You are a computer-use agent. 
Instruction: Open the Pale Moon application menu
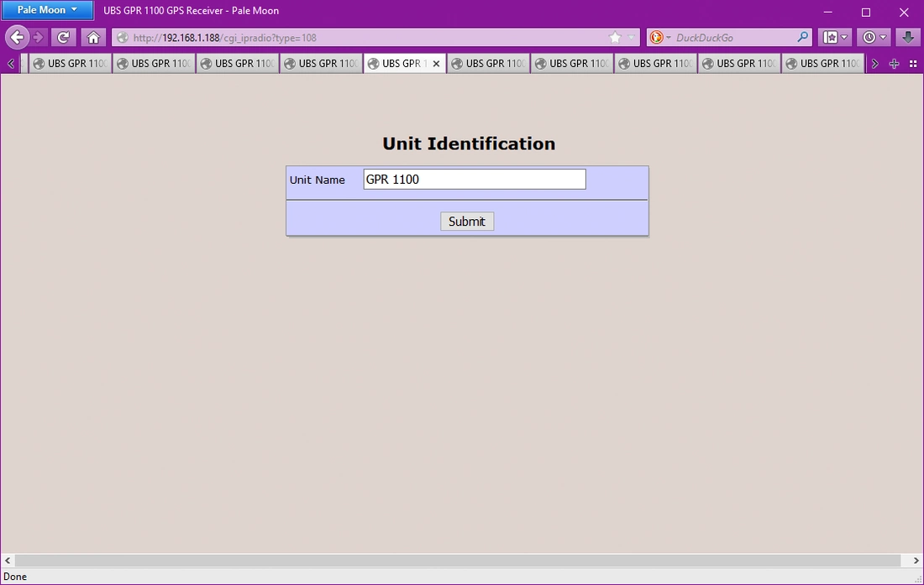(x=46, y=10)
